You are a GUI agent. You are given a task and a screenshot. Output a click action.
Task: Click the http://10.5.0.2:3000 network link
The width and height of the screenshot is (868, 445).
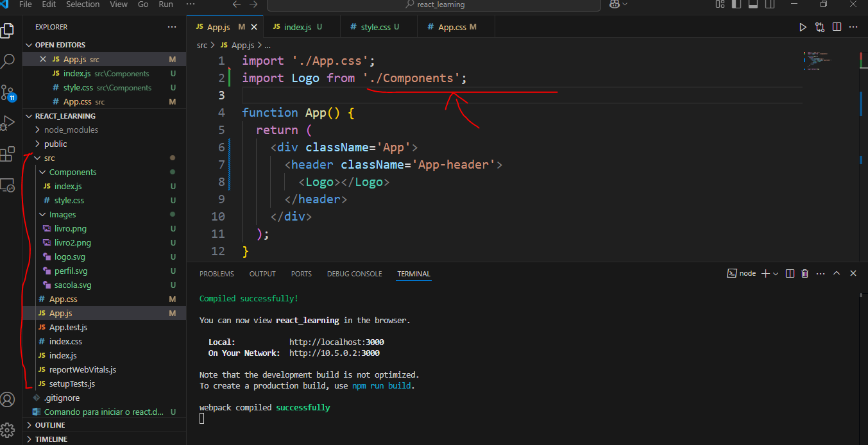(334, 353)
